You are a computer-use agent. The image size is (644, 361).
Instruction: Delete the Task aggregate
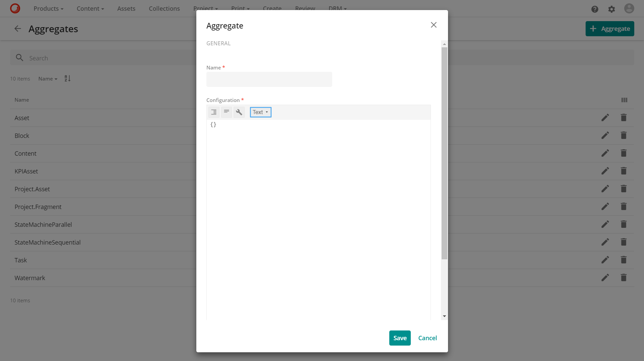(x=624, y=260)
